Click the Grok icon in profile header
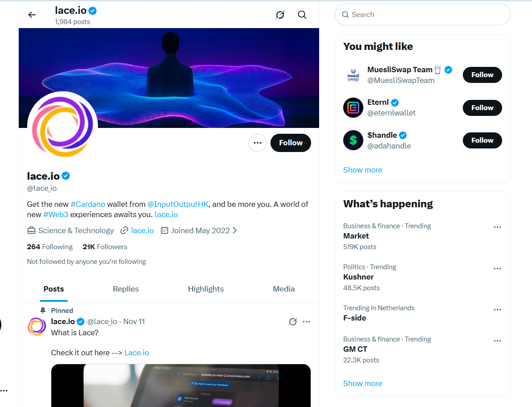Image resolution: width=532 pixels, height=407 pixels. pyautogui.click(x=280, y=15)
